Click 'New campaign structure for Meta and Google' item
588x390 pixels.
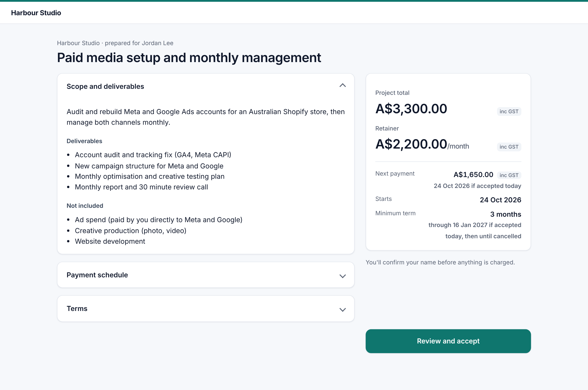(149, 166)
